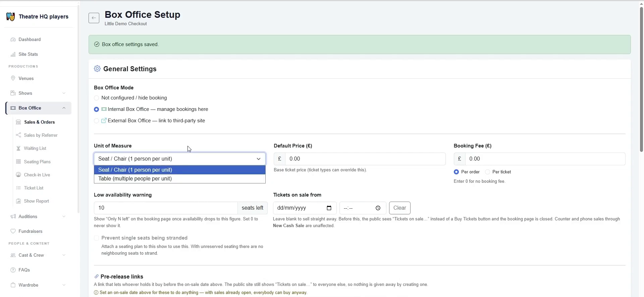Collapse the Box Office menu chevron
644x297 pixels.
click(64, 108)
